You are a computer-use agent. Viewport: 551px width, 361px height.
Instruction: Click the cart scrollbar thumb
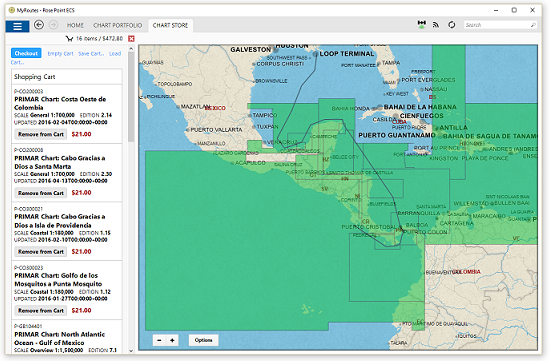131,97
